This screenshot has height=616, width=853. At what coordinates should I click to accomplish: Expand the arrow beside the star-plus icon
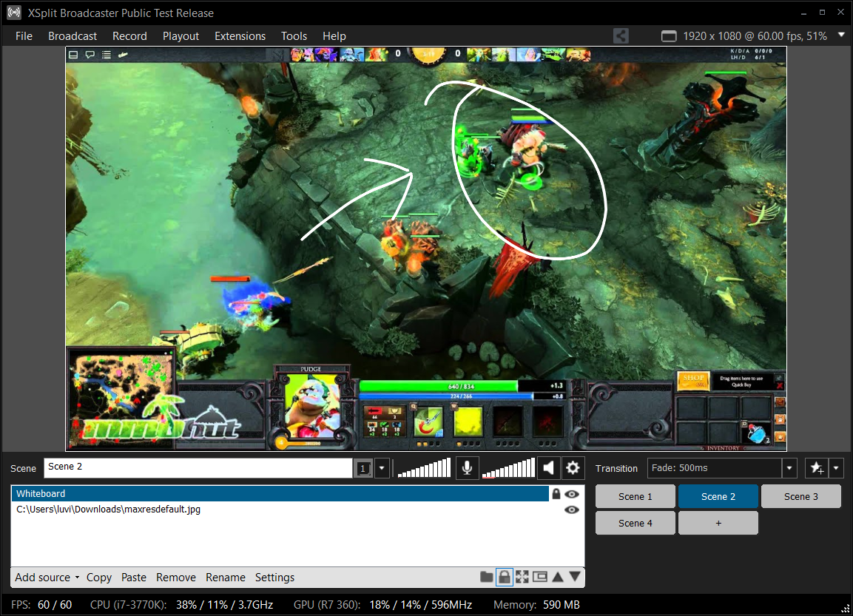(836, 468)
